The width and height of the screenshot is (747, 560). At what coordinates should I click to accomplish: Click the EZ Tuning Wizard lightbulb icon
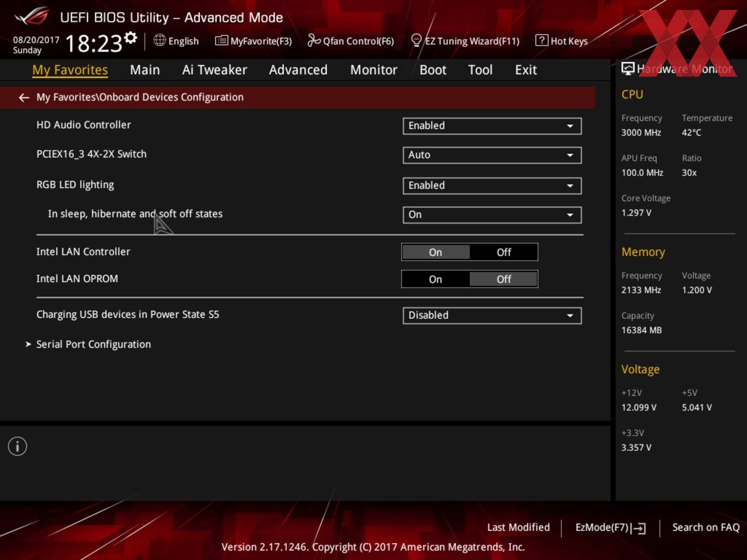coord(416,41)
